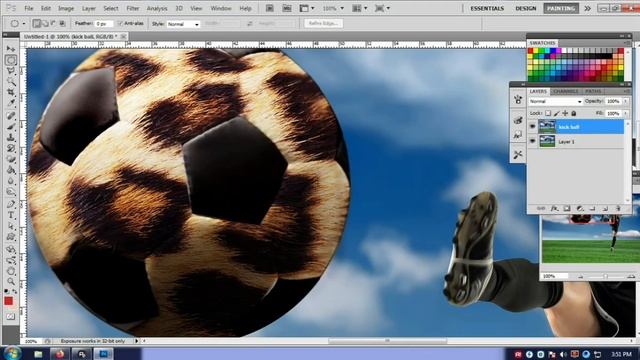Viewport: 640px width, 360px height.
Task: Click the Refine Edge button
Action: 323,24
